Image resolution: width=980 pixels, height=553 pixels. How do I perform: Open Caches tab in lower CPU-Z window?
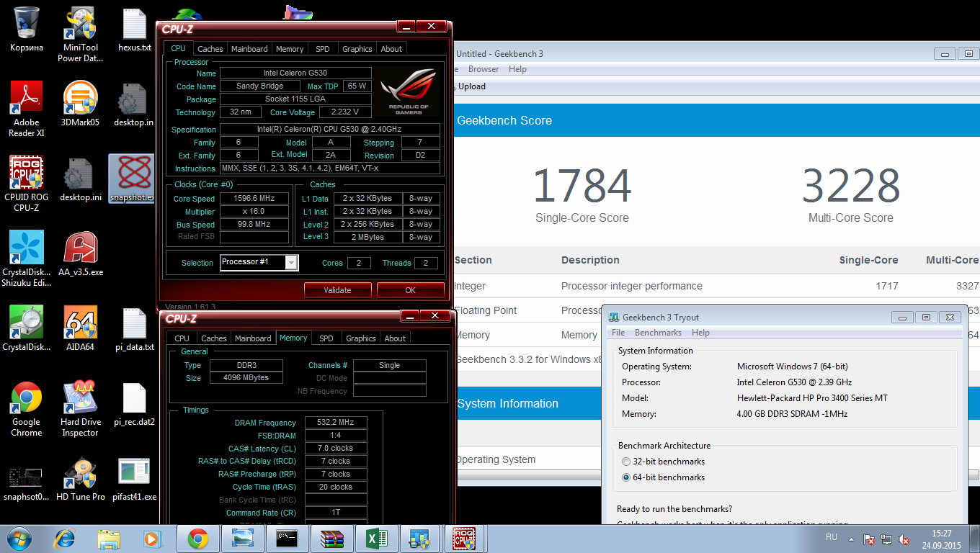[214, 338]
